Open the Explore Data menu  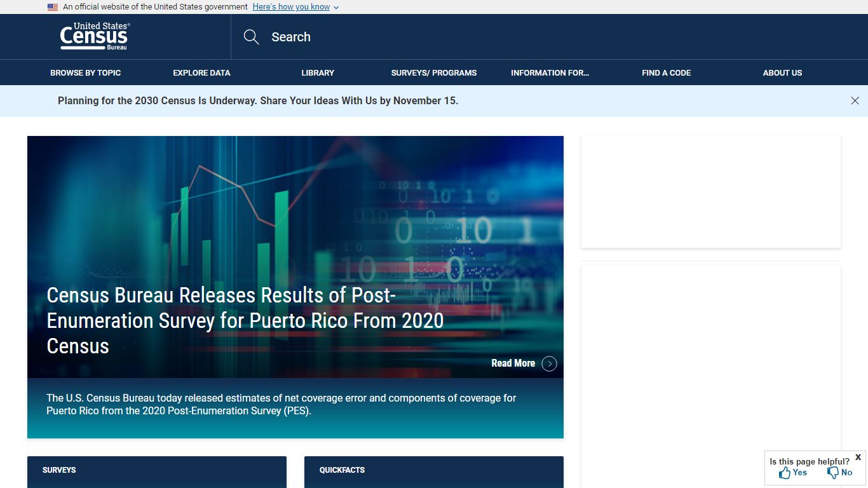point(201,73)
